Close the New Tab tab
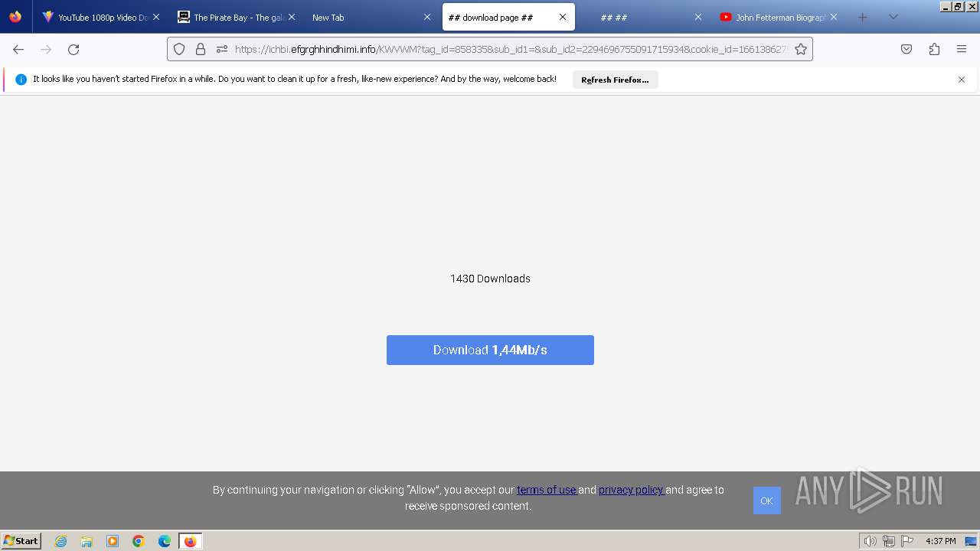 [x=427, y=17]
